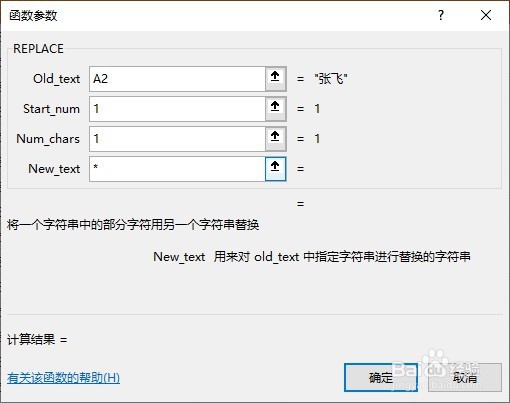Click the Start_num input field

[x=177, y=109]
